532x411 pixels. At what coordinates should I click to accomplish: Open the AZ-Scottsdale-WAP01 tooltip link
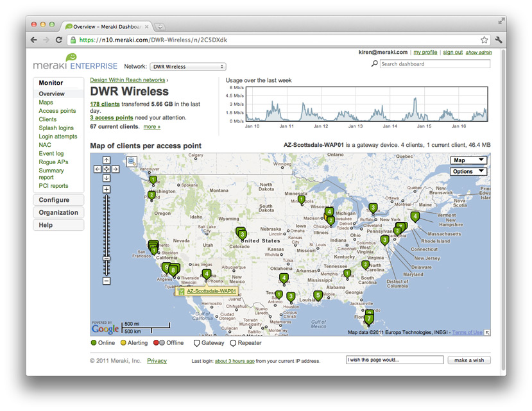coord(211,291)
